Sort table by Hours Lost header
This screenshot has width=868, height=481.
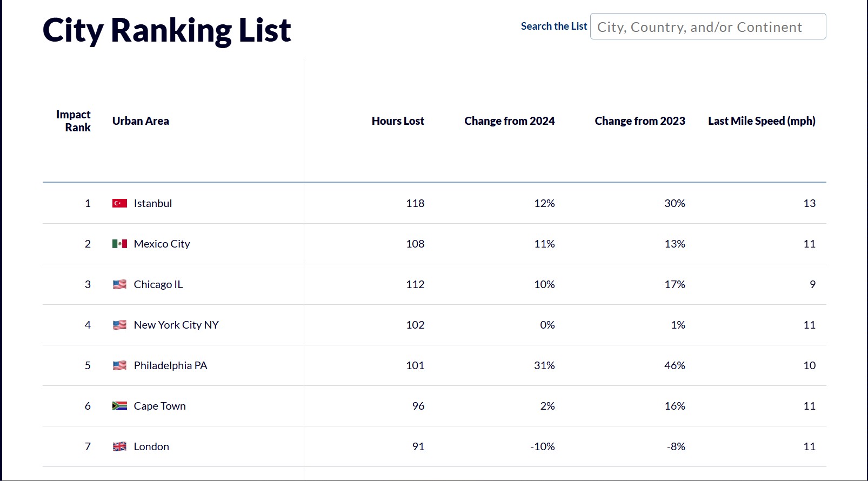398,121
